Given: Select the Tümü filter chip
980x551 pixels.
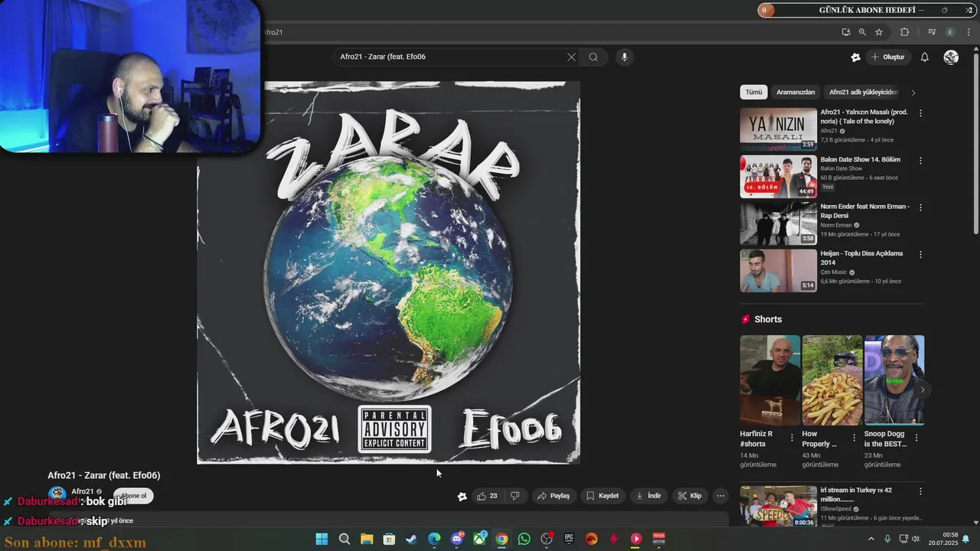Looking at the screenshot, I should tap(754, 92).
